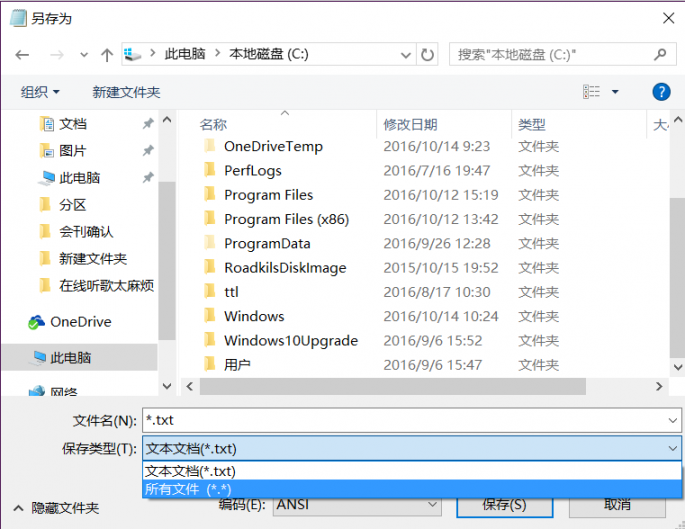Collapse folders via 隐藏文件夹
685x529 pixels.
click(57, 508)
